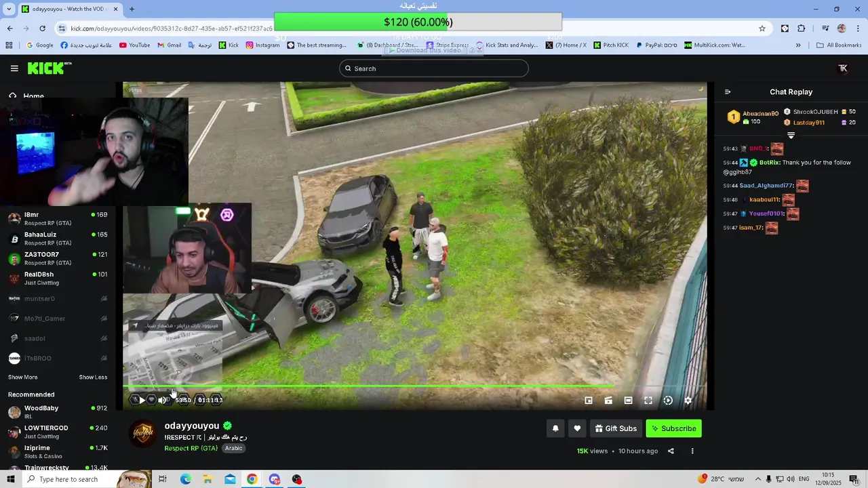
Task: Open Iziprime recommended channel
Action: (x=58, y=451)
